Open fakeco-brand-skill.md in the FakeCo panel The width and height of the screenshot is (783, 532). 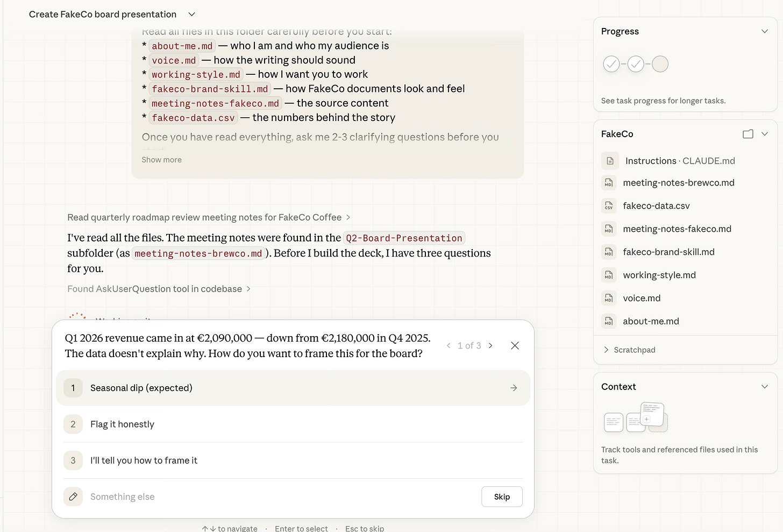pyautogui.click(x=668, y=252)
